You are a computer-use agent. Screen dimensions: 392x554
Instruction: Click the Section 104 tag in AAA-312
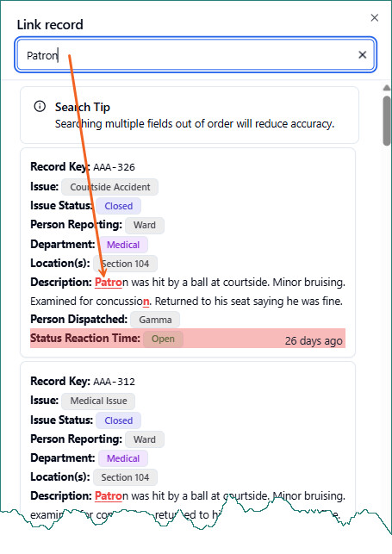[126, 477]
